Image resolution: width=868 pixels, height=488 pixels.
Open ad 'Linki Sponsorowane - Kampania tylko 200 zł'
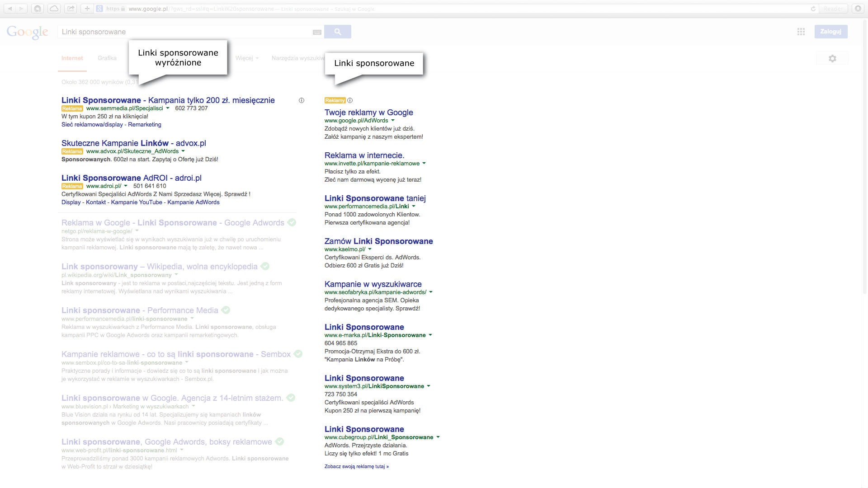[x=168, y=100]
